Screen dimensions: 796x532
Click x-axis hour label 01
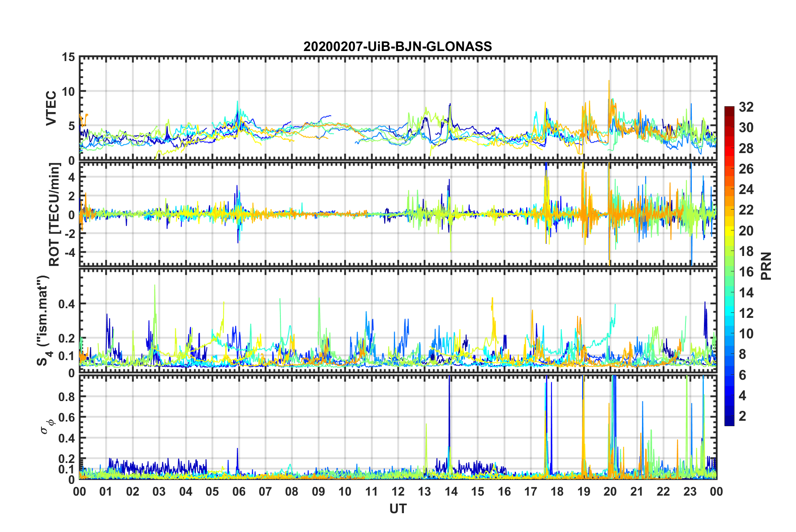point(106,491)
